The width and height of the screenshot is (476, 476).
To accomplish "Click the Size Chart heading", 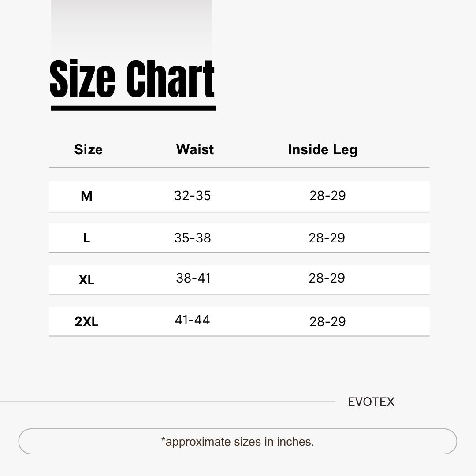I will (132, 78).
